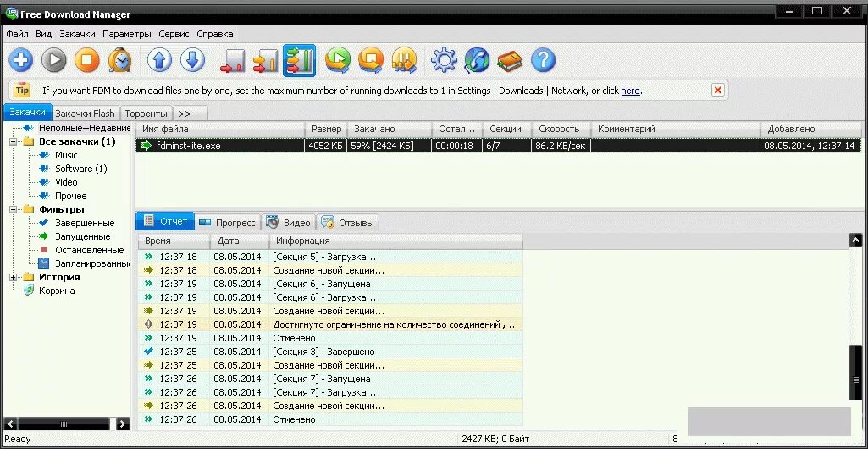868x449 pixels.
Task: Switch to the Торренты tab
Action: click(147, 114)
